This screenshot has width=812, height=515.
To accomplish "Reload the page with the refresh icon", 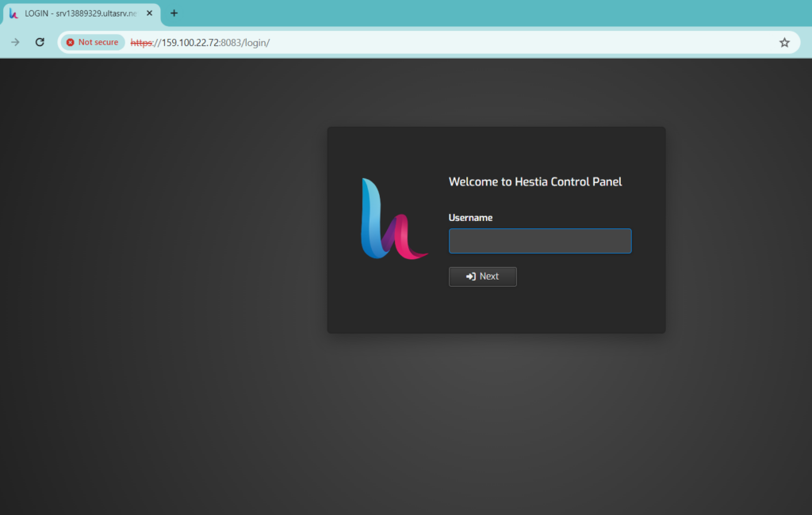I will (40, 43).
